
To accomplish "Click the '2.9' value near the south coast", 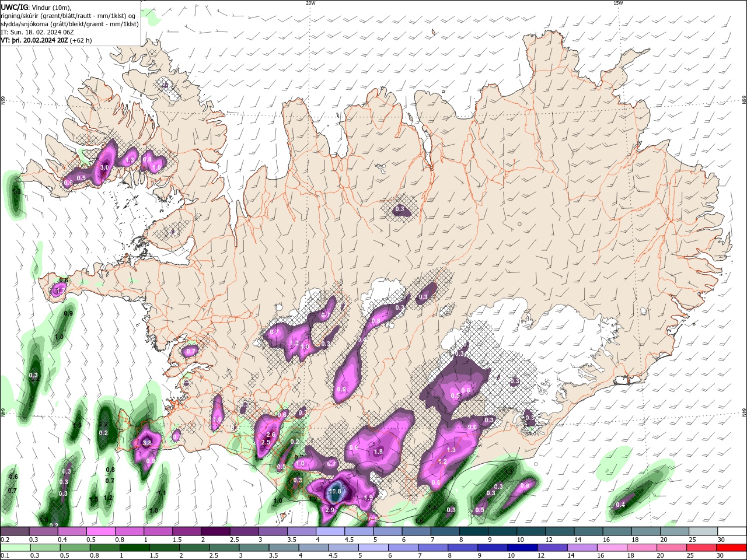I will [330, 510].
